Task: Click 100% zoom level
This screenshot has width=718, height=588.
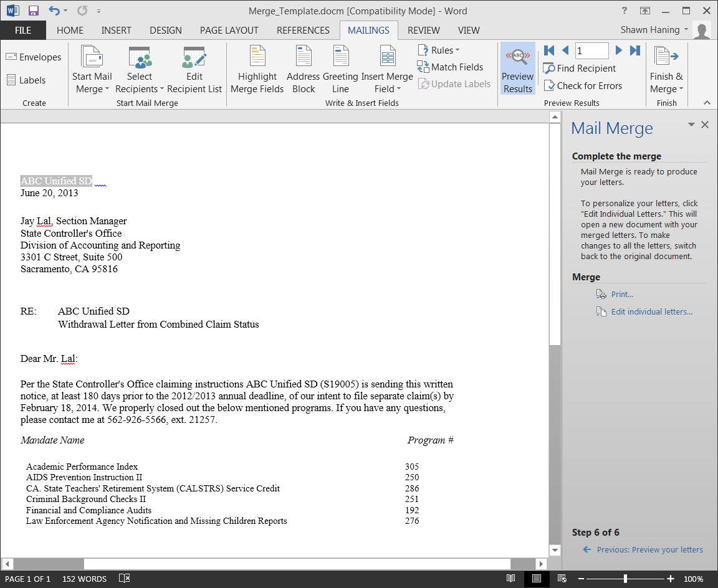Action: [693, 579]
